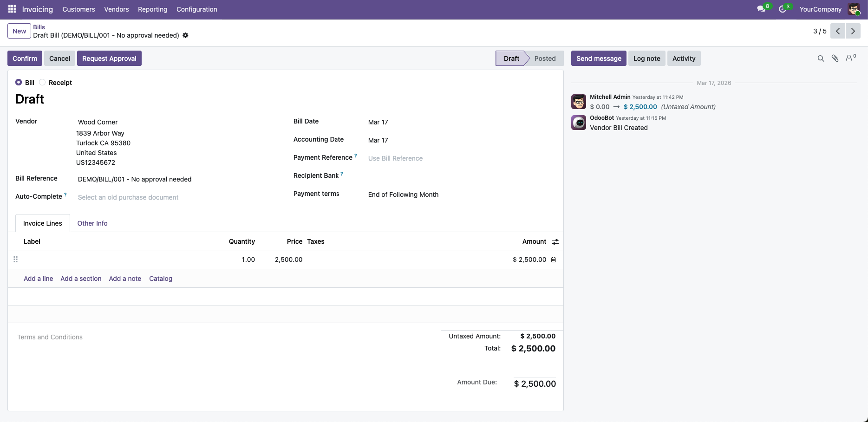Image resolution: width=868 pixels, height=422 pixels.
Task: Adjust visible columns with the sliders control
Action: click(x=555, y=241)
